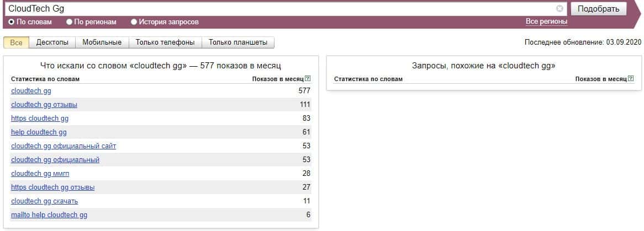This screenshot has height=231, width=644.
Task: Click the Что искали со словом heading
Action: (161, 66)
